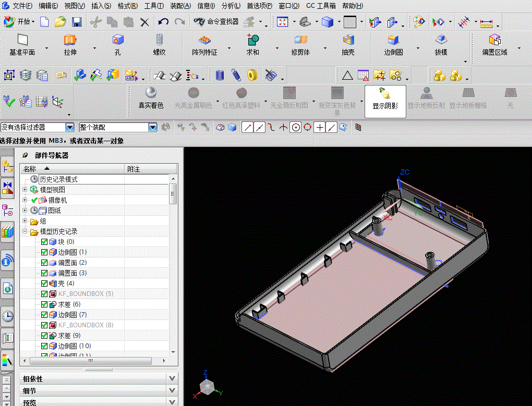
Task: Open the GC 工具箱 menu
Action: pyautogui.click(x=321, y=6)
